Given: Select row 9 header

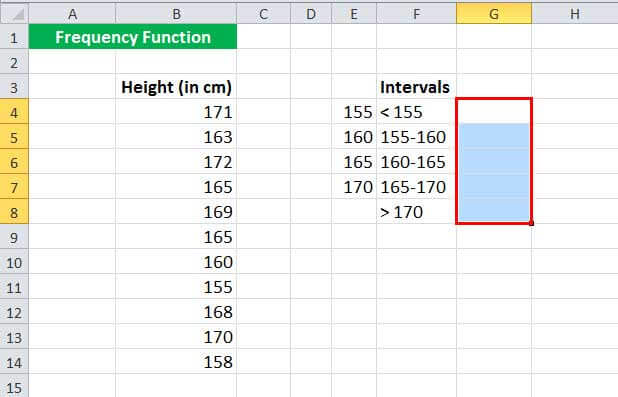Looking at the screenshot, I should (14, 237).
